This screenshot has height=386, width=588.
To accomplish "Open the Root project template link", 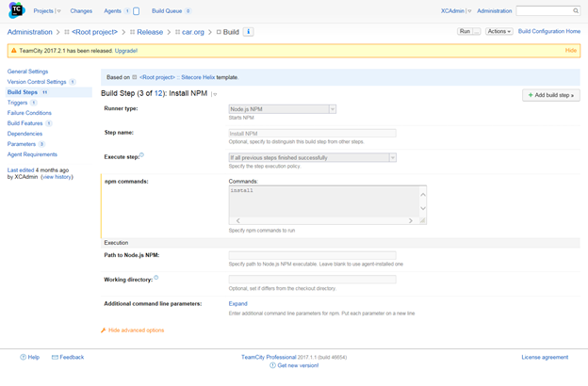I will coord(157,77).
